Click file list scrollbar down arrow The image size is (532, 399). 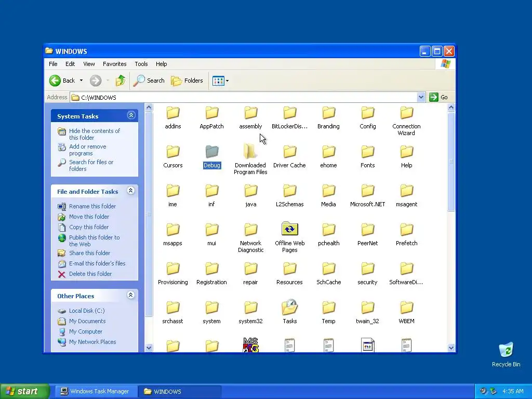click(451, 348)
